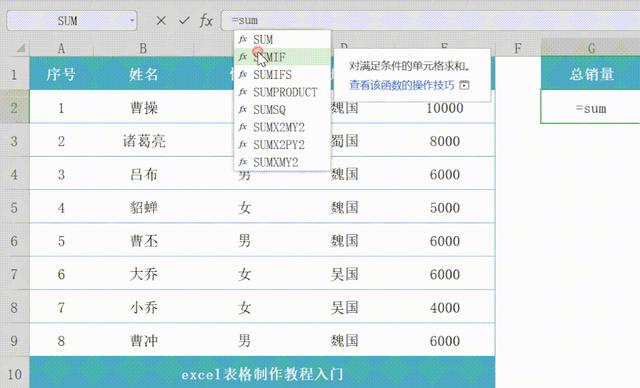Select the 男 cell in 曹丕's row
Image resolution: width=640 pixels, height=388 pixels.
pyautogui.click(x=244, y=241)
